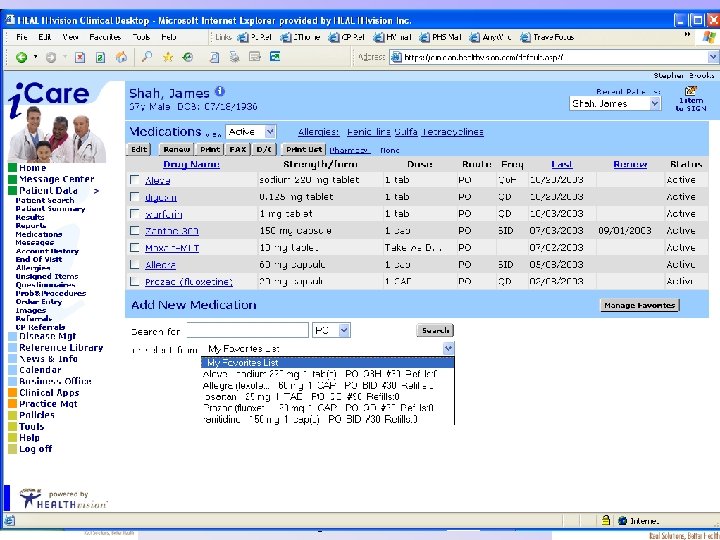Screen dimensions: 720x540
Task: Select the Zantac 300 checkbox
Action: click(x=134, y=231)
